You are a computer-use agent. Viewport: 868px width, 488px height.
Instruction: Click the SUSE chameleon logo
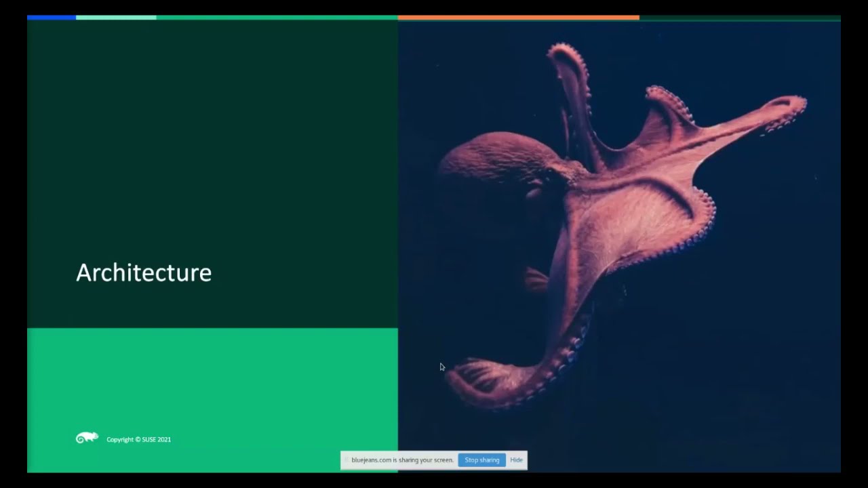(x=87, y=438)
